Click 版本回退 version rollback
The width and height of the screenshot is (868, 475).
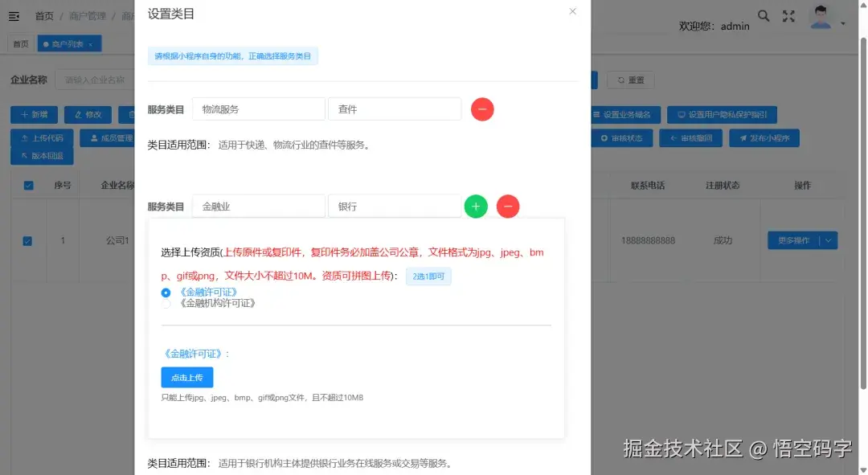click(x=43, y=154)
